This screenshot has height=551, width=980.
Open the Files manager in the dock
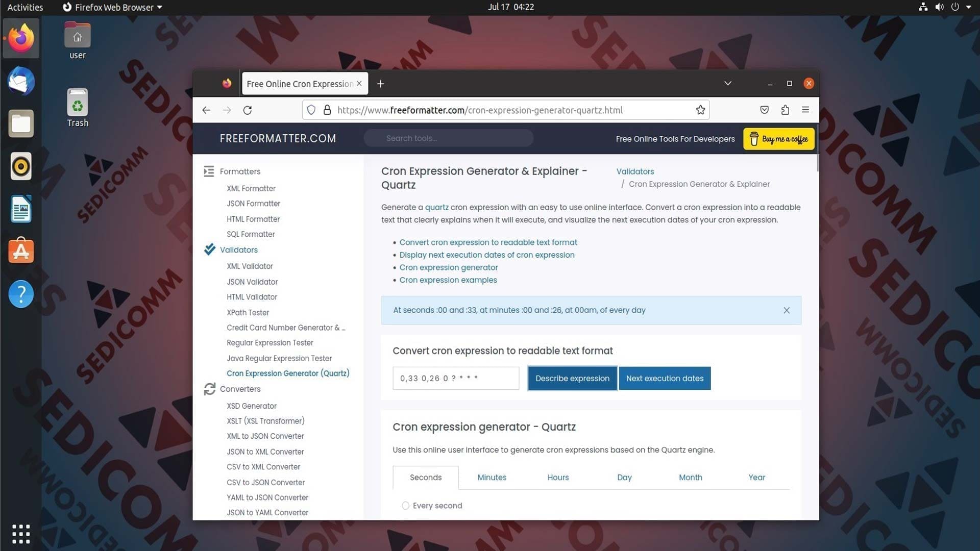[x=21, y=124]
